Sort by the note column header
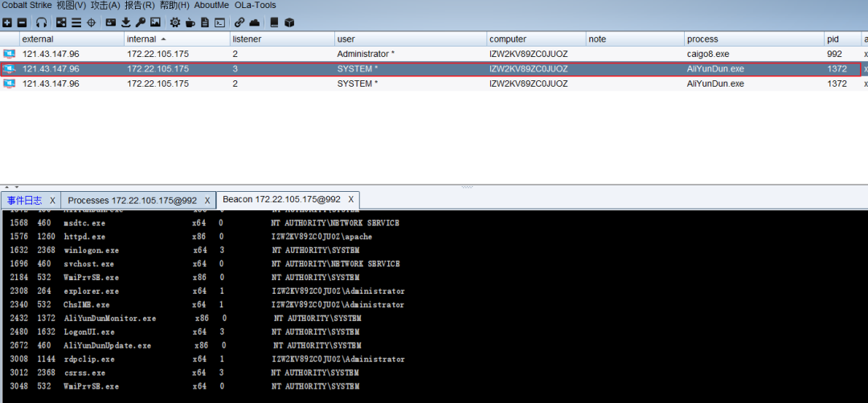 tap(635, 39)
